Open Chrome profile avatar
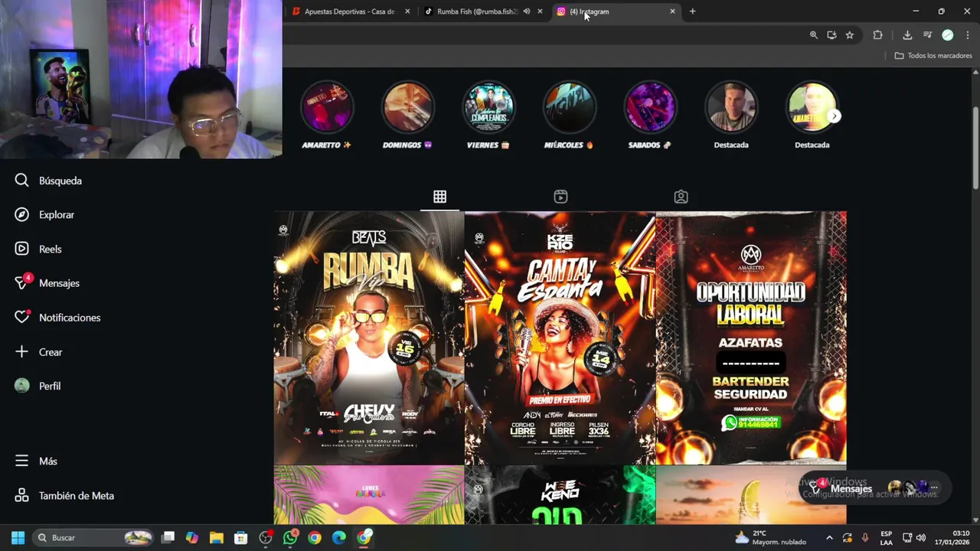The width and height of the screenshot is (980, 551). click(x=948, y=35)
